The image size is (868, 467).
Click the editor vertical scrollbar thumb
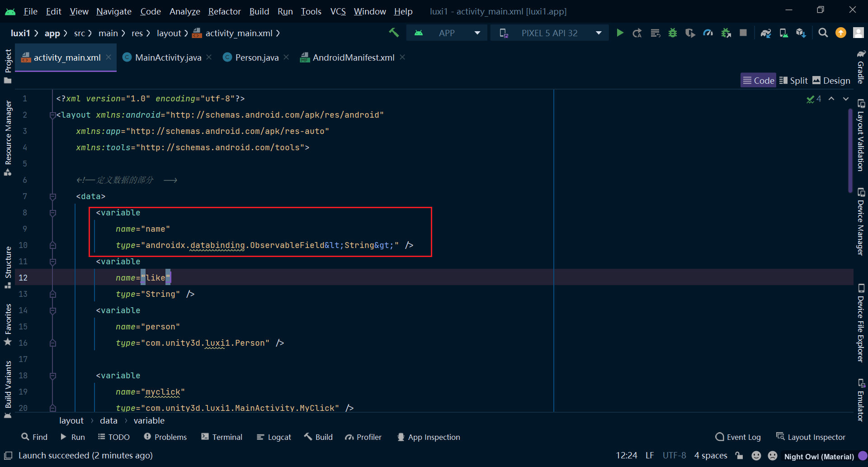pyautogui.click(x=850, y=151)
